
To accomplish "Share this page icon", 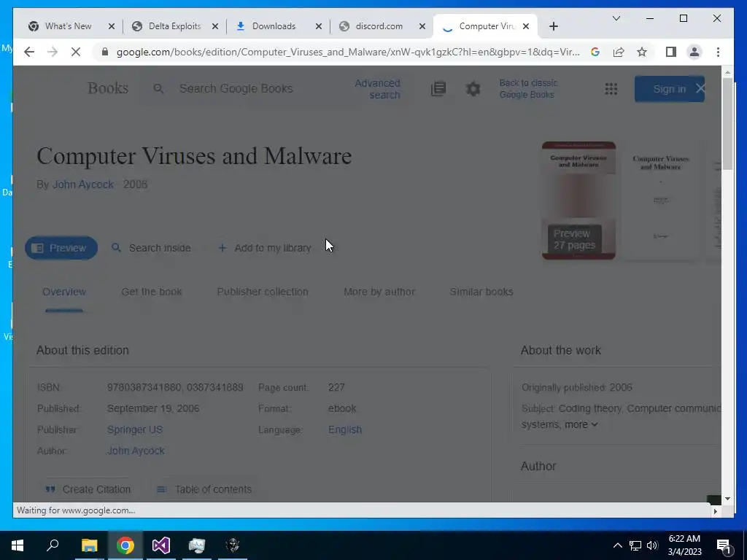I will pos(619,52).
